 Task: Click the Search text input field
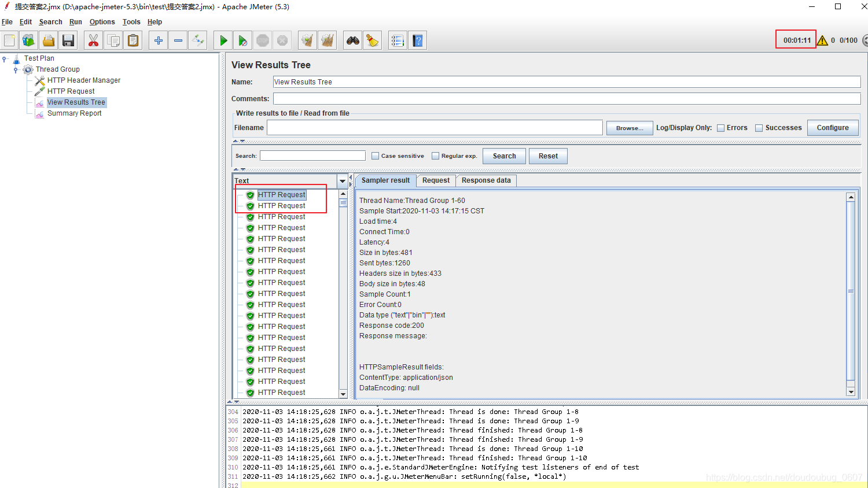point(312,156)
